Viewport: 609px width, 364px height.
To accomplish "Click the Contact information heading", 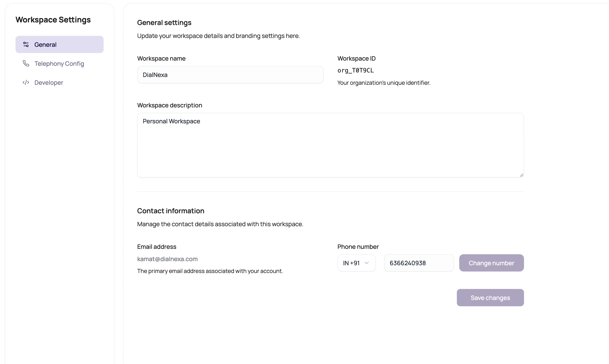I will pyautogui.click(x=171, y=211).
